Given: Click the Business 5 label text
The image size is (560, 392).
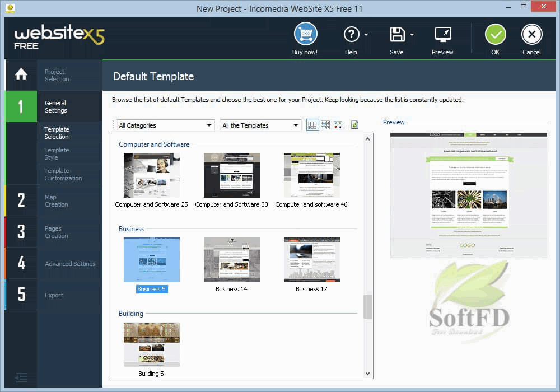Looking at the screenshot, I should point(151,289).
